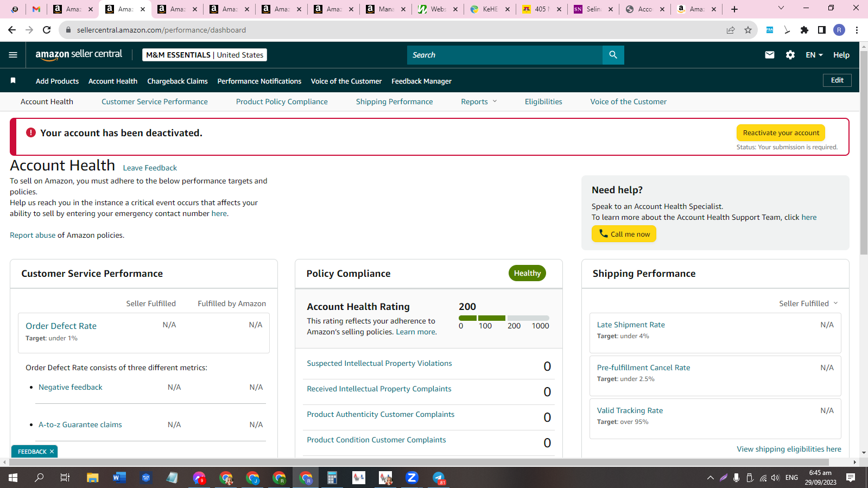Click the Account Health Rating progress bar
Image resolution: width=868 pixels, height=488 pixels.
(x=504, y=318)
